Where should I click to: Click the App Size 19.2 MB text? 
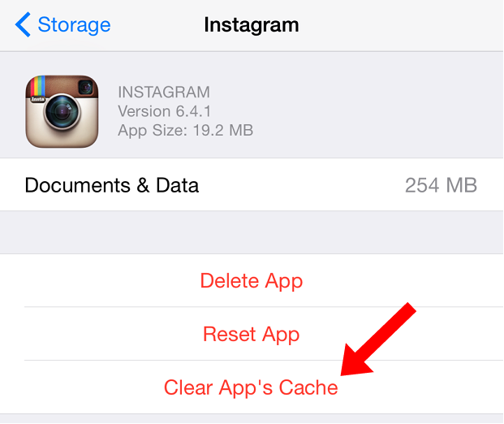[186, 130]
